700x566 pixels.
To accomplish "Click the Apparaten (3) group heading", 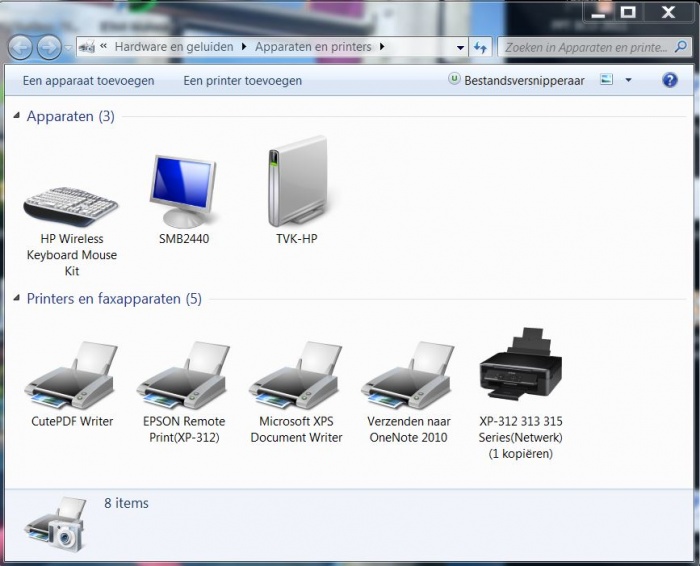I will pyautogui.click(x=71, y=117).
